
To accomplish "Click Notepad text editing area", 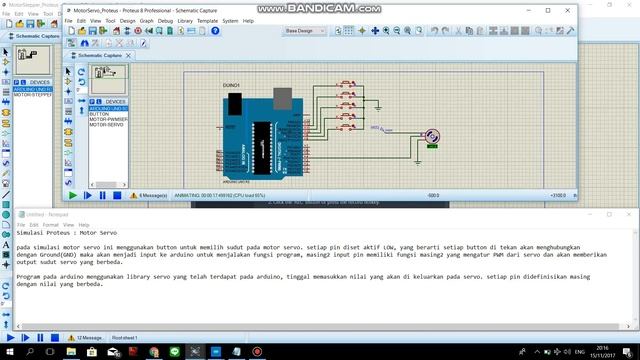I will coord(322,276).
